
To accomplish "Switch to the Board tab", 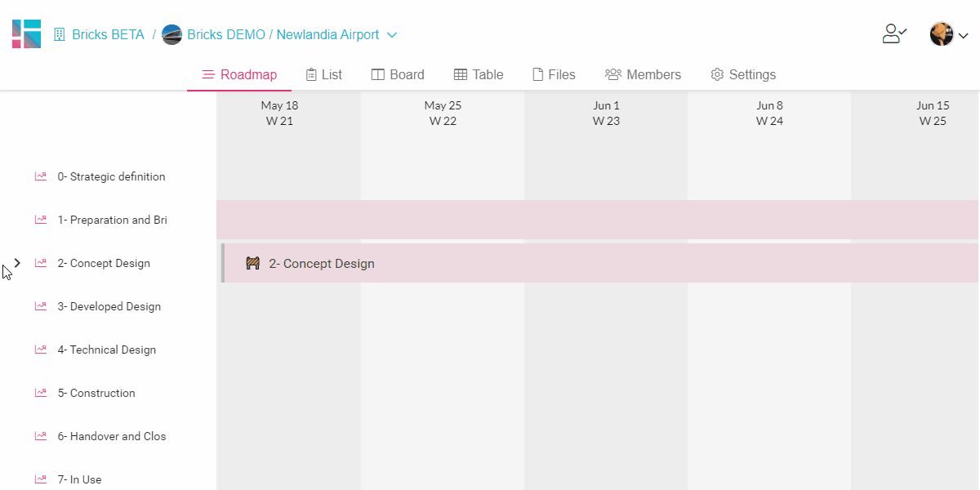I will point(398,74).
